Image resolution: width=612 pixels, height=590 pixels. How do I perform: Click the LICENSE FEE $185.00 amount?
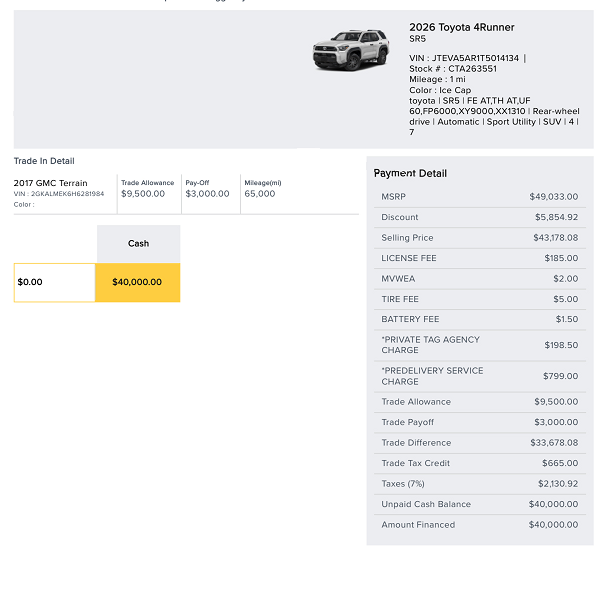(x=561, y=258)
